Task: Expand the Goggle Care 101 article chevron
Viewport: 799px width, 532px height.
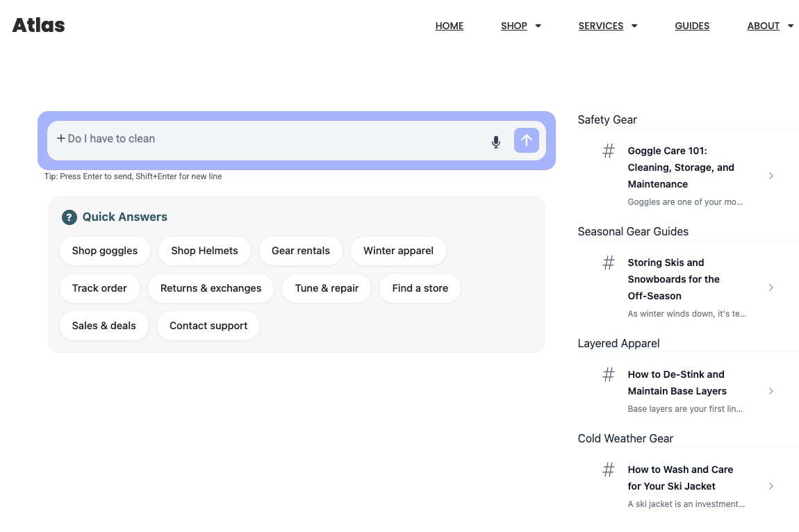Action: (771, 176)
